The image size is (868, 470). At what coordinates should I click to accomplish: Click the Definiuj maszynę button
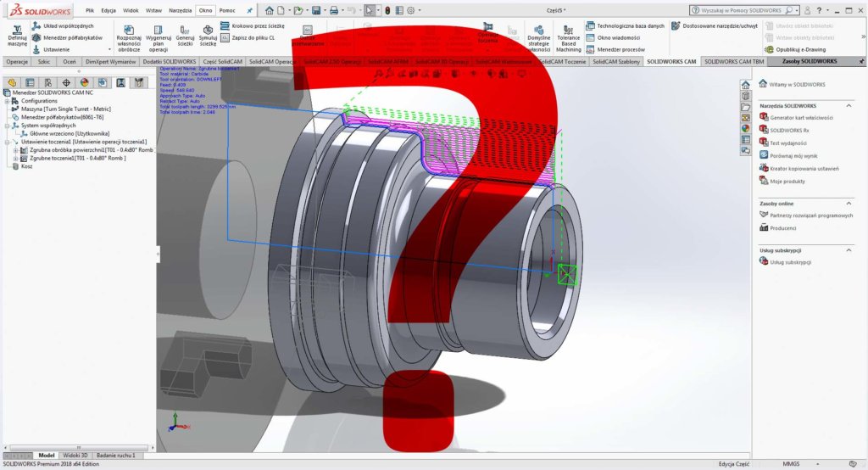[17, 36]
